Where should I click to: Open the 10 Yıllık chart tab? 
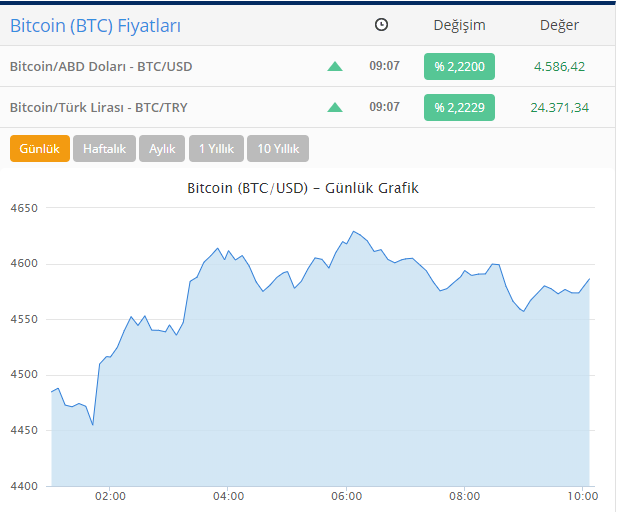(278, 149)
